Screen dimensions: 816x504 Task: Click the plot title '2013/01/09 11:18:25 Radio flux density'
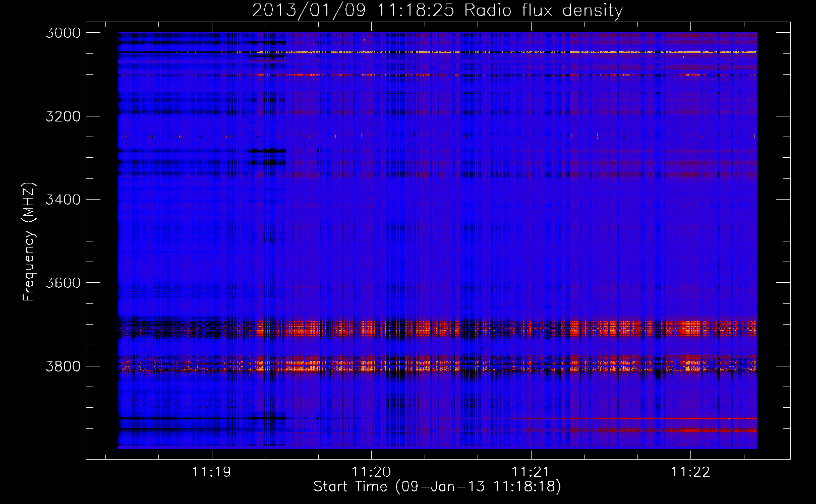[437, 11]
